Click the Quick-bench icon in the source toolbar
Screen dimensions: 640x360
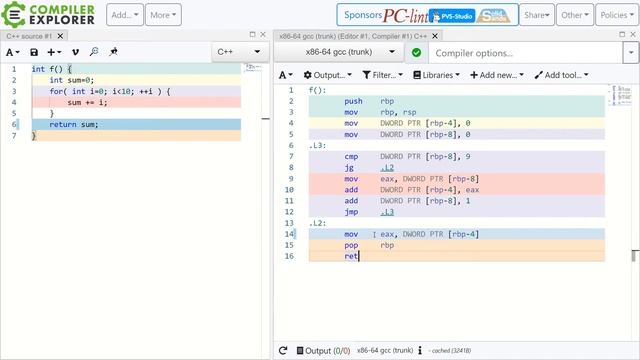(113, 52)
